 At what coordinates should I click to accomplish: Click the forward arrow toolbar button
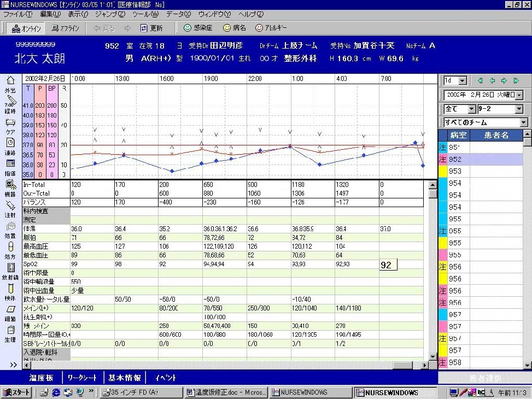point(127,28)
